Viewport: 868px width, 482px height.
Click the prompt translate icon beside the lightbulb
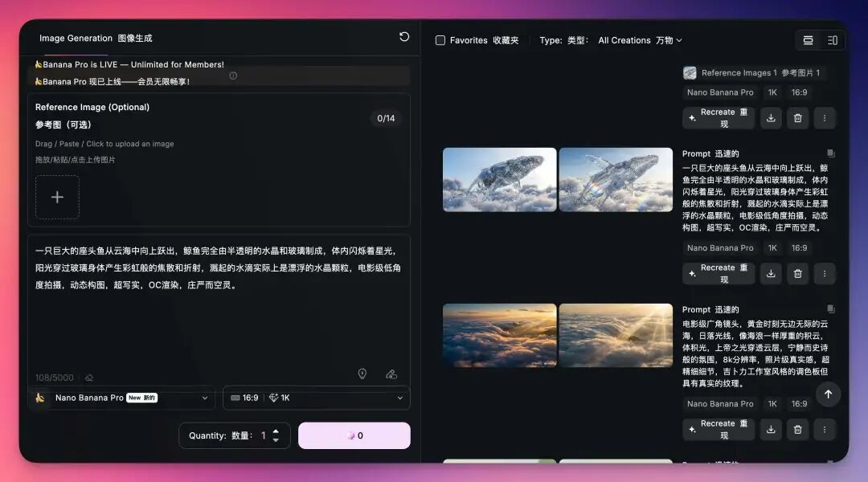point(391,374)
